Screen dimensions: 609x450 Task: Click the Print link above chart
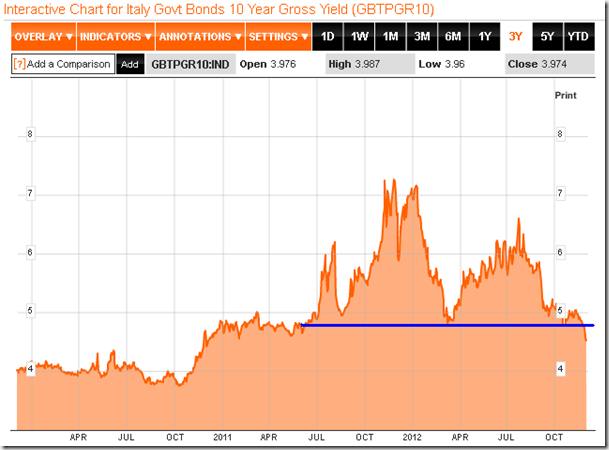coord(565,94)
